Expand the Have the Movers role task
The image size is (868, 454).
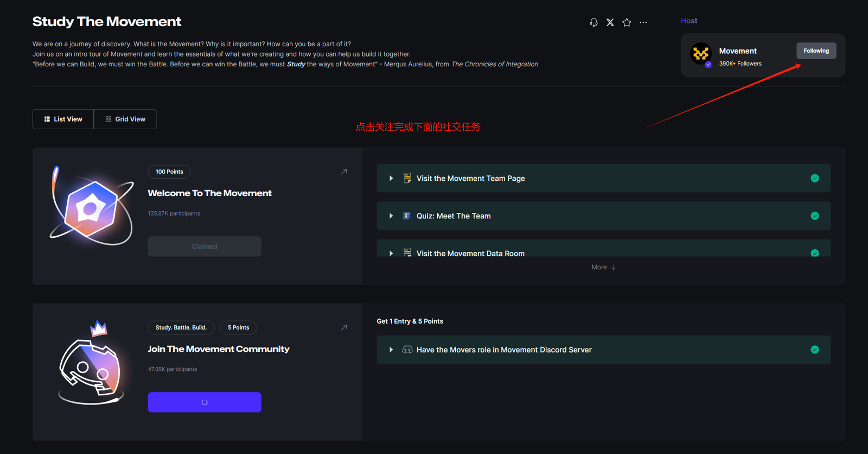(x=391, y=350)
